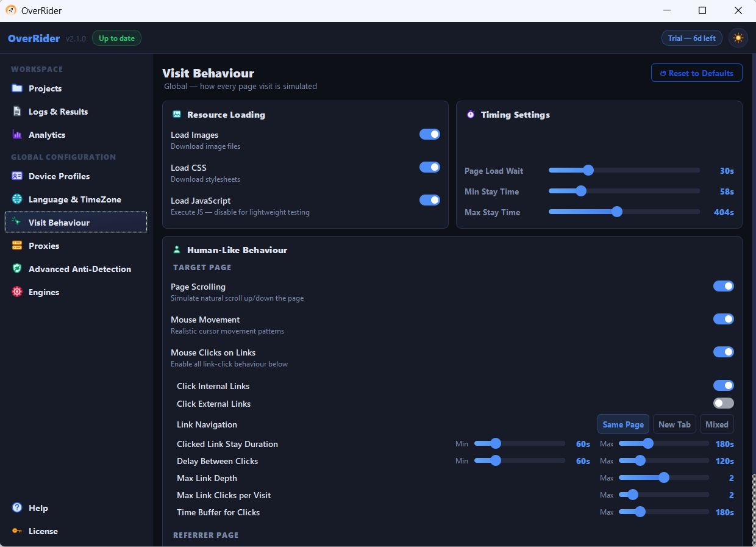Maximize the OverRider window
The width and height of the screenshot is (756, 547).
coord(702,10)
